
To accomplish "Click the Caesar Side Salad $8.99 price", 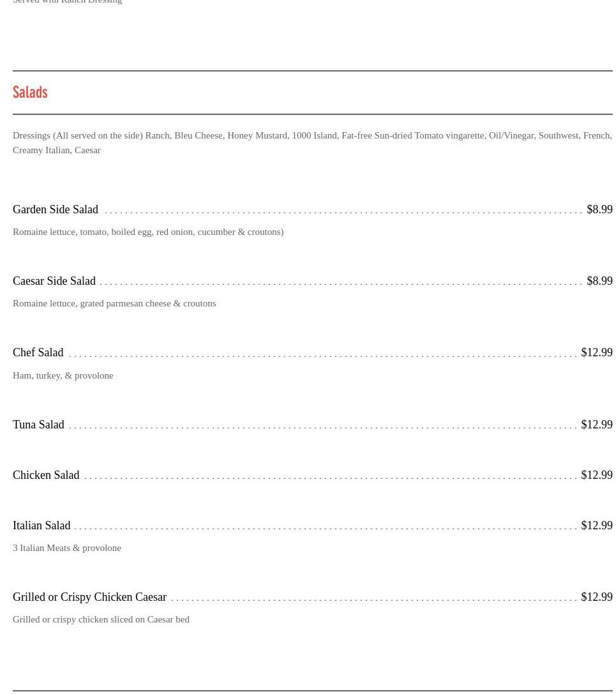I will [599, 281].
